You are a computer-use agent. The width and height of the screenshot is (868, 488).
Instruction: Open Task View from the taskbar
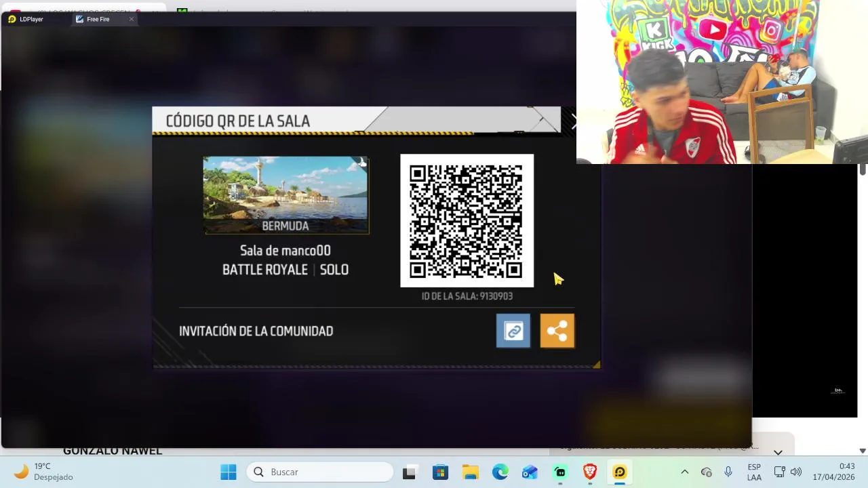(409, 472)
